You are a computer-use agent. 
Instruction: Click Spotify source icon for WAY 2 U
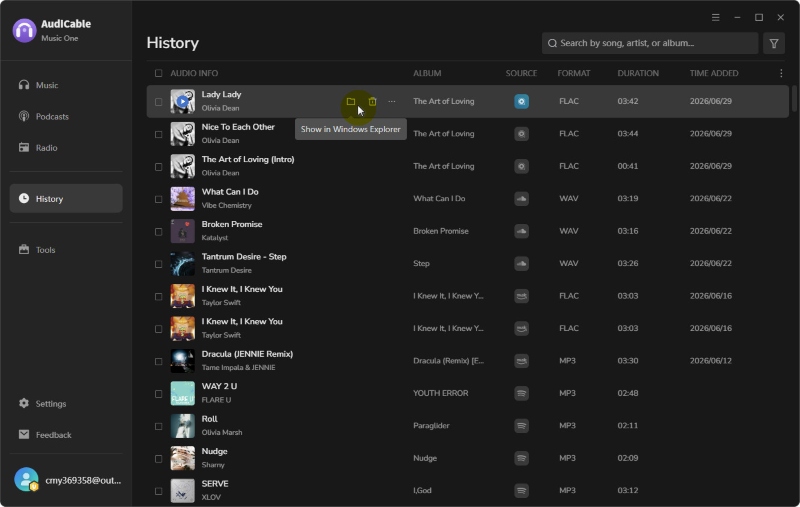click(x=521, y=393)
